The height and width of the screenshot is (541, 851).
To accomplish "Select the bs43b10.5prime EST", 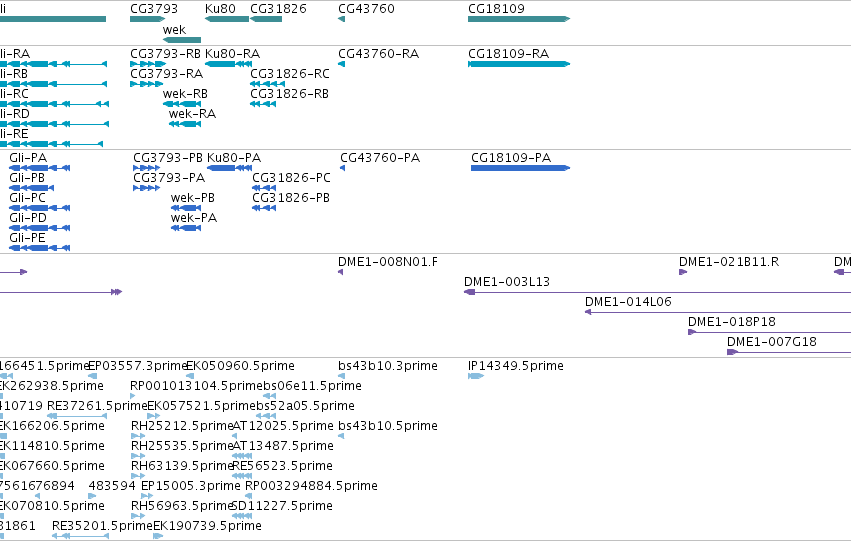I will point(341,436).
